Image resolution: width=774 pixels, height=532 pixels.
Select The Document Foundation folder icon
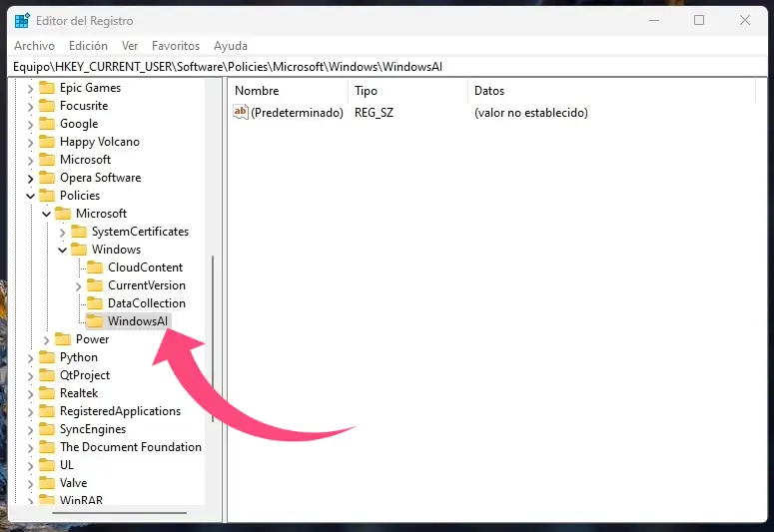pos(47,447)
